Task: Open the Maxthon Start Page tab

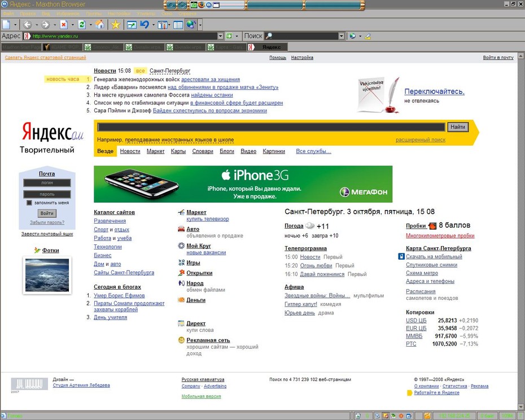Action: [21, 47]
